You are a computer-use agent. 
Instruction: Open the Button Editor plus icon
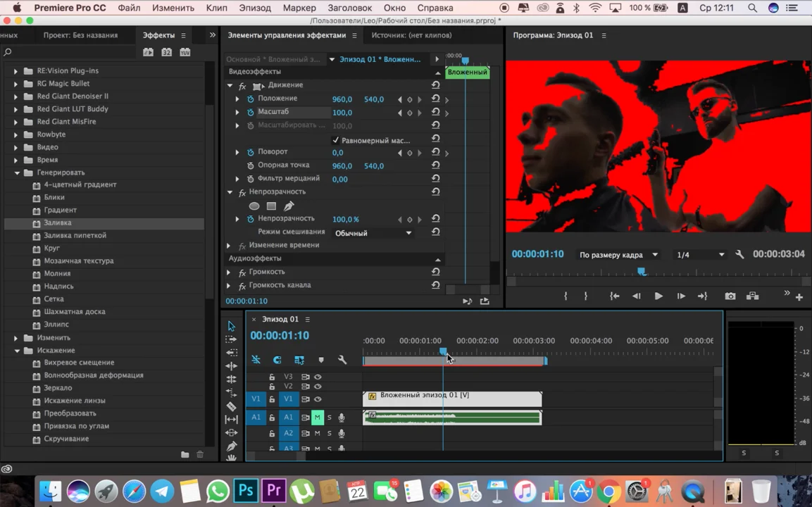pos(799,296)
